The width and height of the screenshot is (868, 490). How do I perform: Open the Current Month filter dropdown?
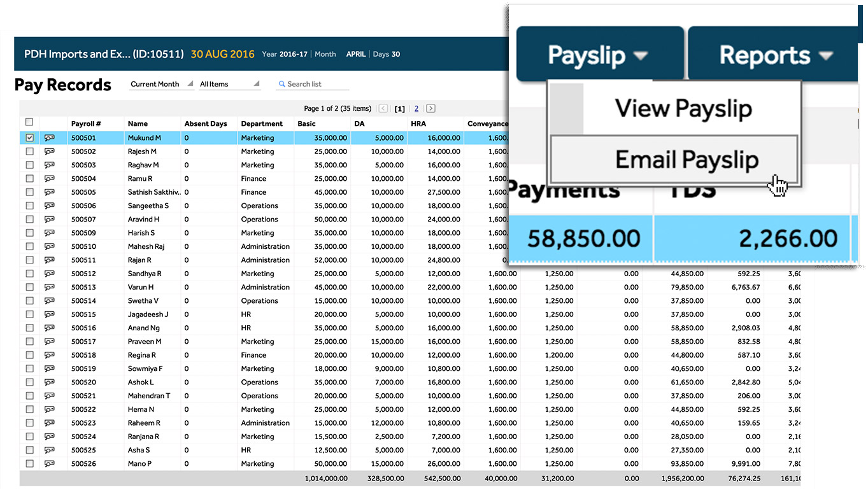click(162, 84)
